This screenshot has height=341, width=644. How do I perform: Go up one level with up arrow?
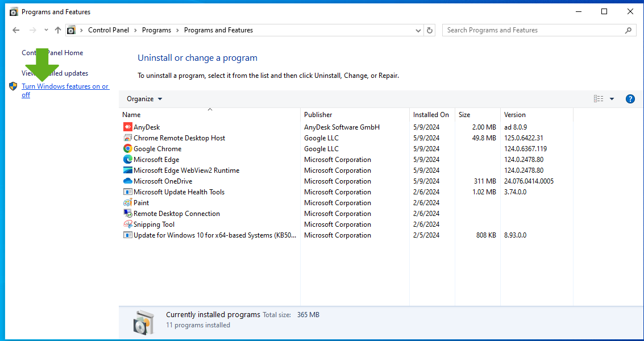coord(57,30)
